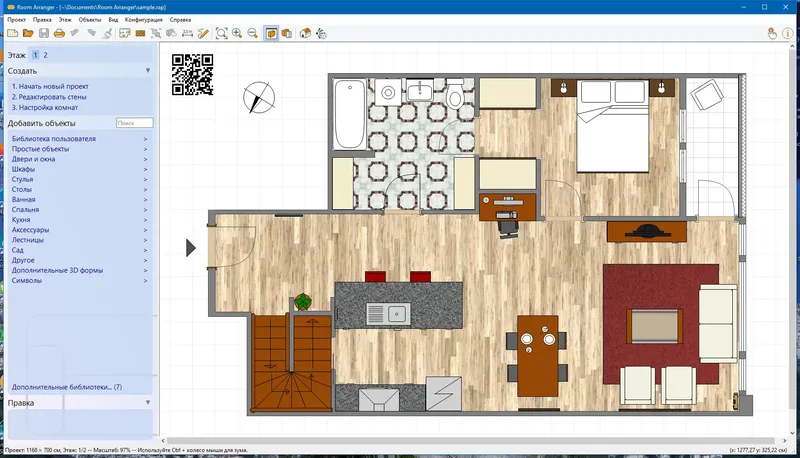Screen dimensions: 800x458
Task: Click the walkthrough 3D icon
Action: point(321,34)
